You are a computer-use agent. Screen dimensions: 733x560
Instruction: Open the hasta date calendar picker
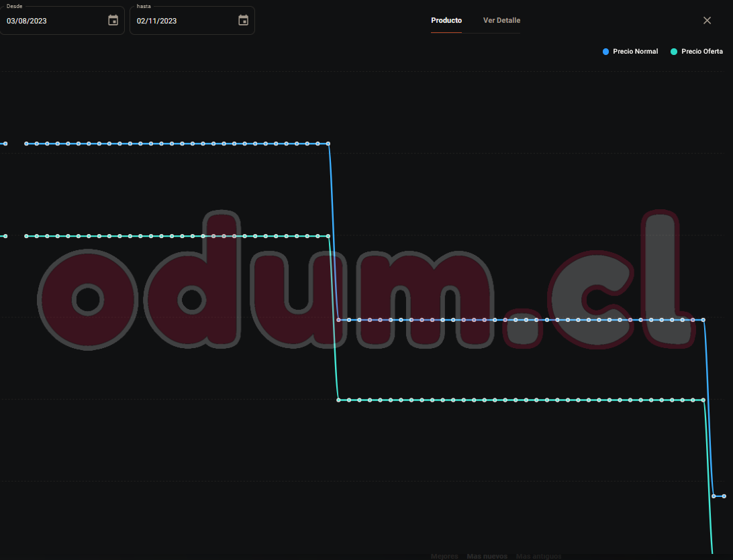coord(243,20)
